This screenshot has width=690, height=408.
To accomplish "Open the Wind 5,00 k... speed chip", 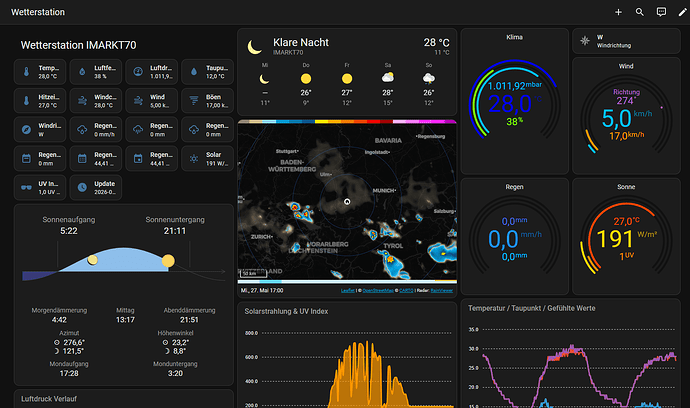I will click(151, 101).
